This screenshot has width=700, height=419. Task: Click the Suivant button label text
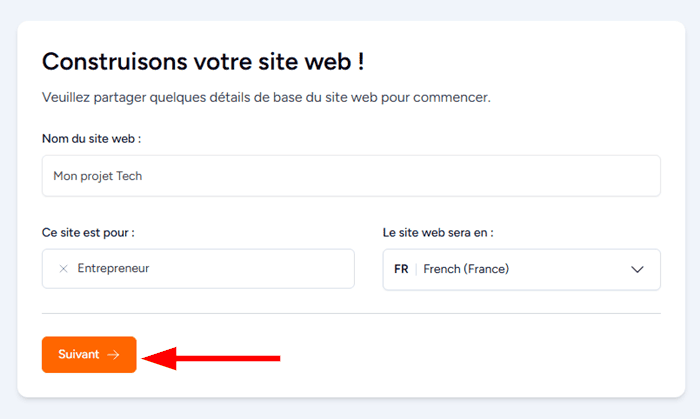(79, 354)
